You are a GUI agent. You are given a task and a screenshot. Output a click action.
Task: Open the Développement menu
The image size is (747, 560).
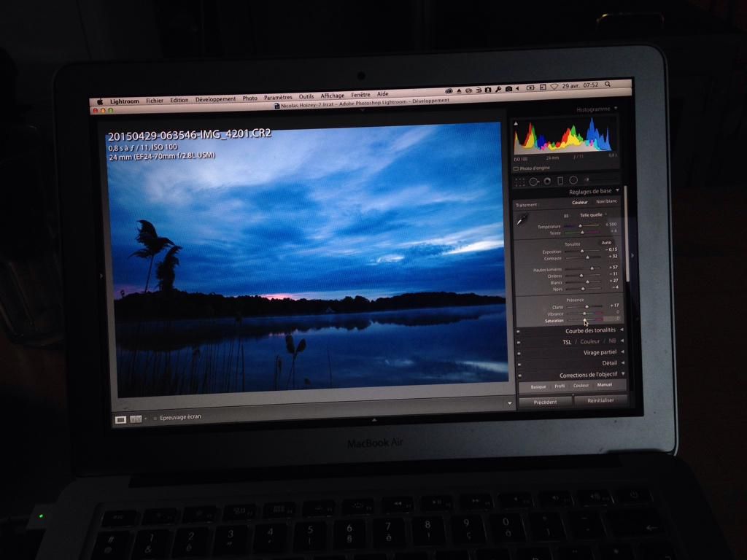215,99
